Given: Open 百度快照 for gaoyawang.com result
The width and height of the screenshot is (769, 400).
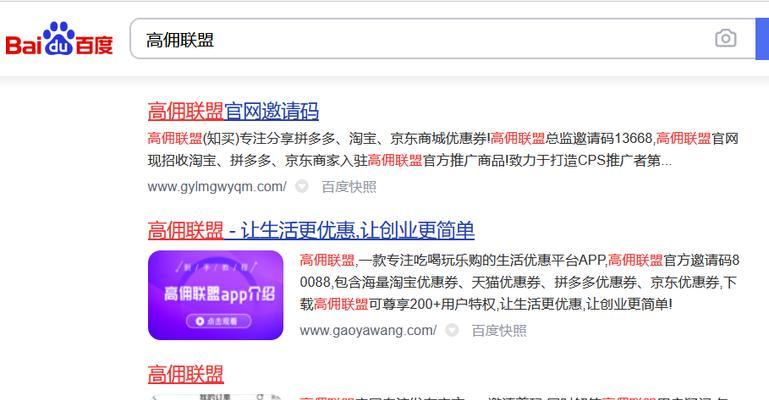Looking at the screenshot, I should 499,330.
